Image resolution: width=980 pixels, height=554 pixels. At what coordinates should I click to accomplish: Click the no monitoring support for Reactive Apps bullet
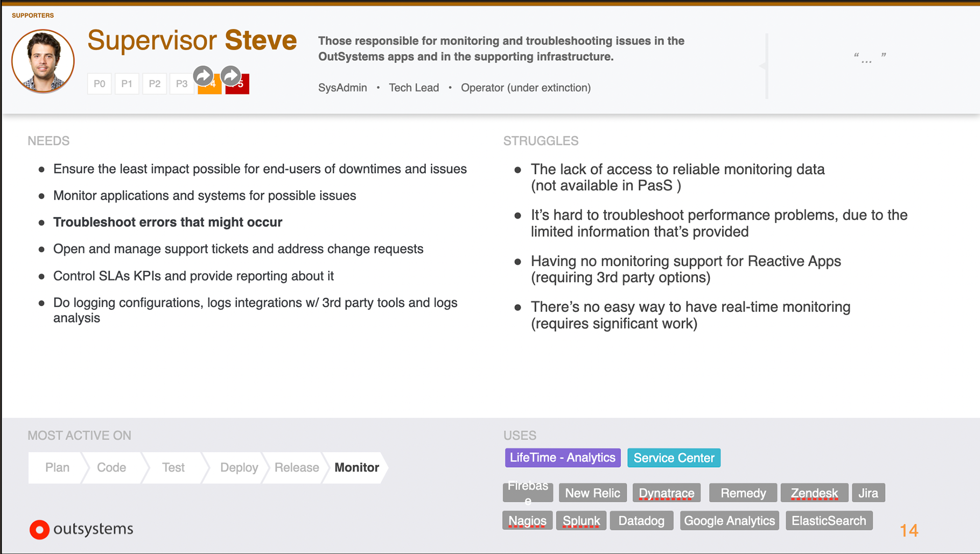tap(685, 269)
